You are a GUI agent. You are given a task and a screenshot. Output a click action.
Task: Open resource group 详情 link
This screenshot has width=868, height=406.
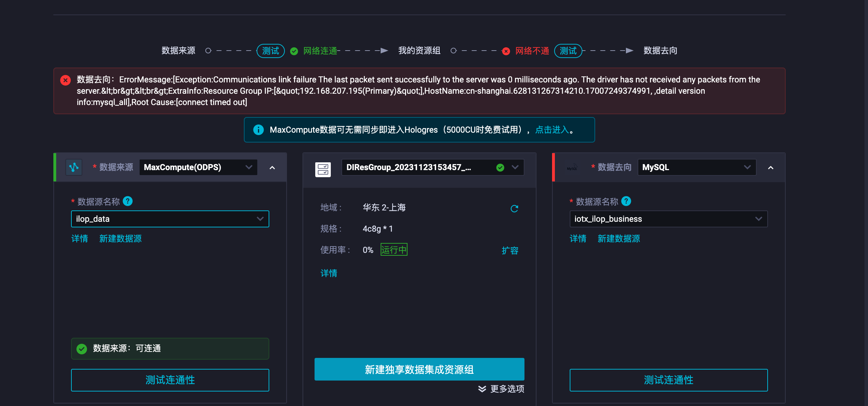(329, 273)
